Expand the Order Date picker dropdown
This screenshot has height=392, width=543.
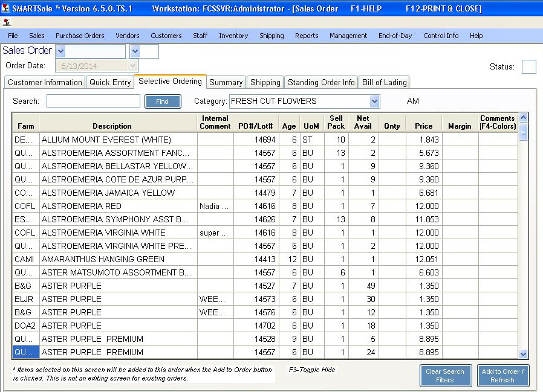pos(133,66)
